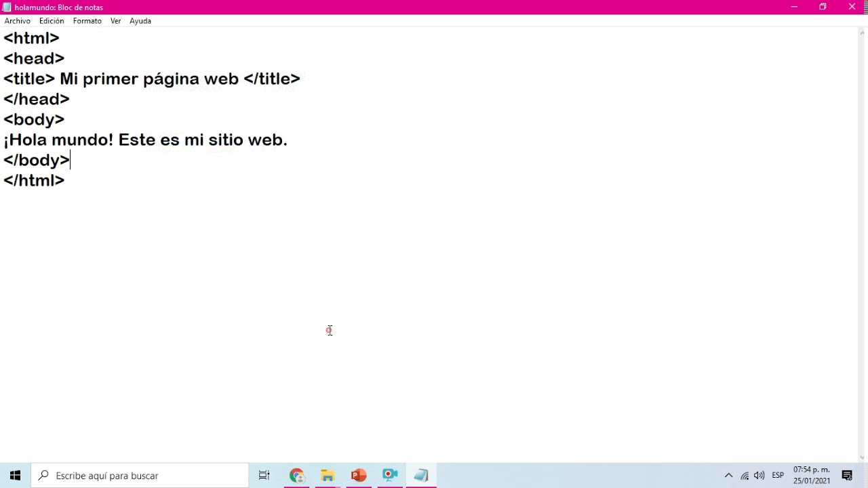
Task: Open File Explorer from the taskbar
Action: tap(328, 476)
